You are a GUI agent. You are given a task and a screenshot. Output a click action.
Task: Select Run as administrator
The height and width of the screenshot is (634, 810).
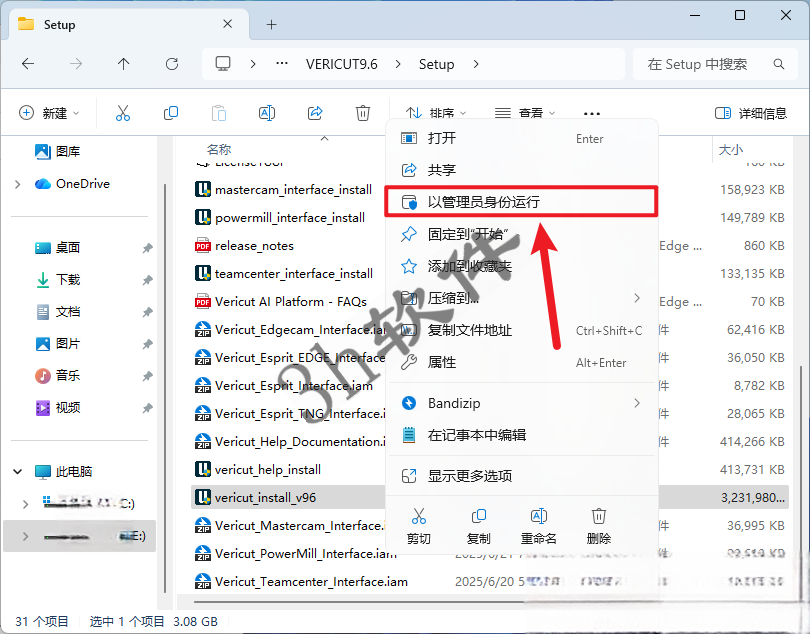coord(522,202)
